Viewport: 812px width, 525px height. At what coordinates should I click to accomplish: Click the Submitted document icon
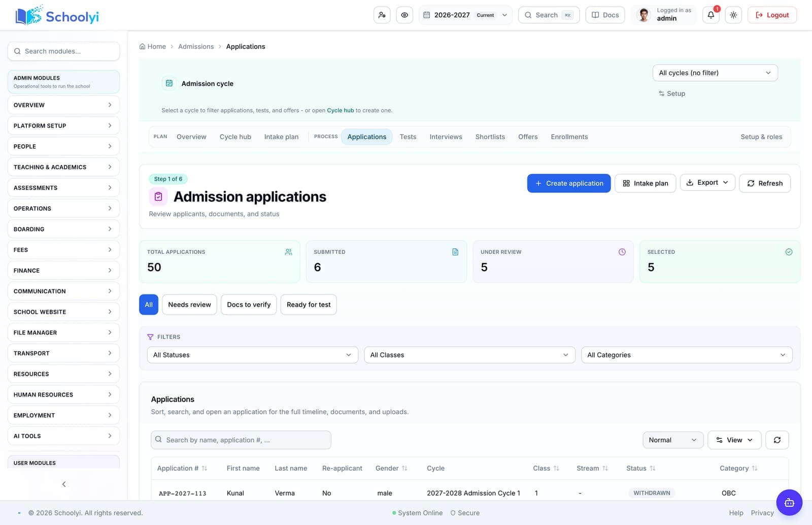455,252
